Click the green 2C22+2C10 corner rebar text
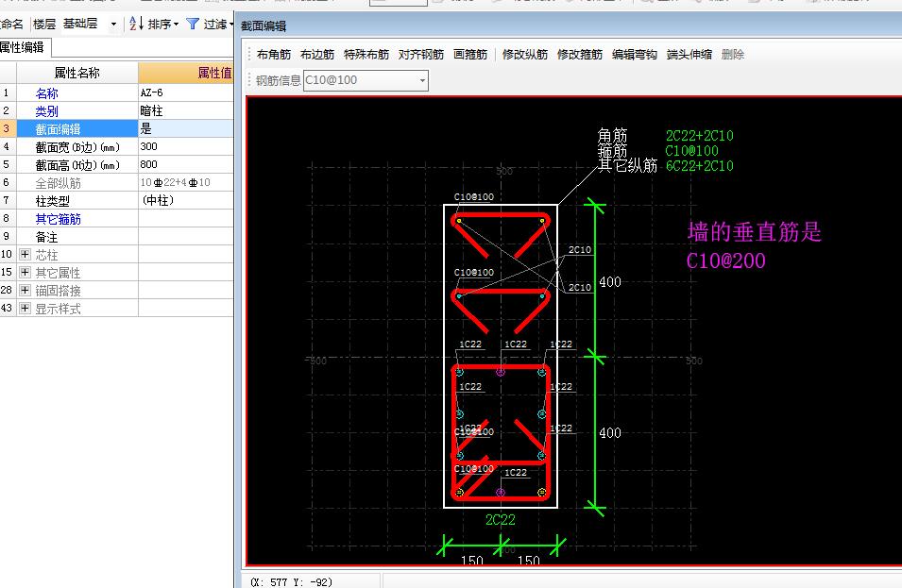The width and height of the screenshot is (902, 588). [700, 136]
